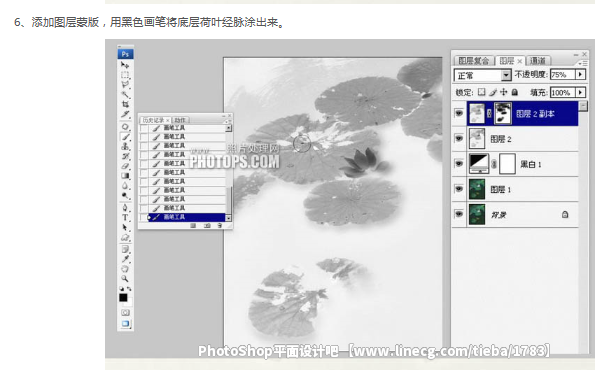Click the 图层 1 layer thumbnail

477,189
